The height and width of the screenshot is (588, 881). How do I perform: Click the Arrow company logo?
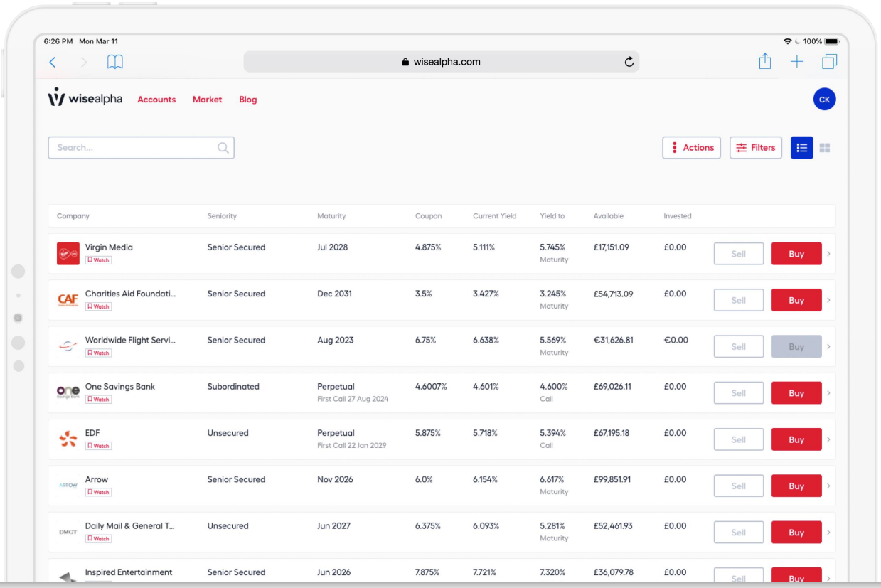[68, 486]
